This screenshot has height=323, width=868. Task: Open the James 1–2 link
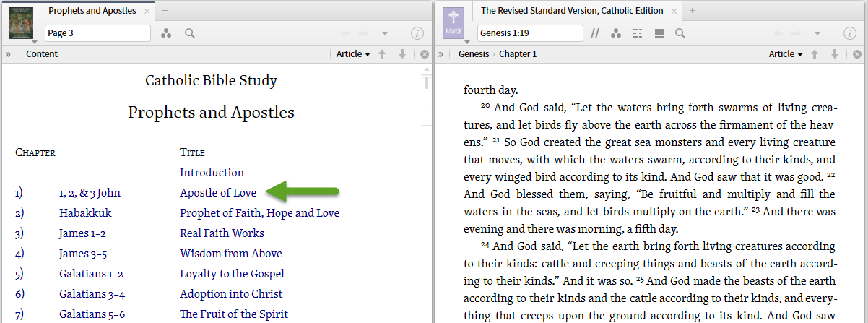point(82,233)
